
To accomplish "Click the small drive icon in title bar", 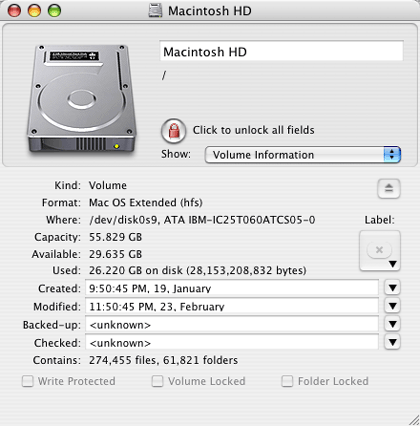I will coord(156,11).
